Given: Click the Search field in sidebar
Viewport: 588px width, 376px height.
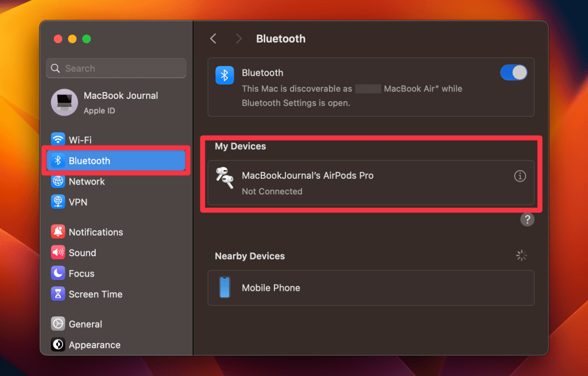Looking at the screenshot, I should pyautogui.click(x=116, y=68).
